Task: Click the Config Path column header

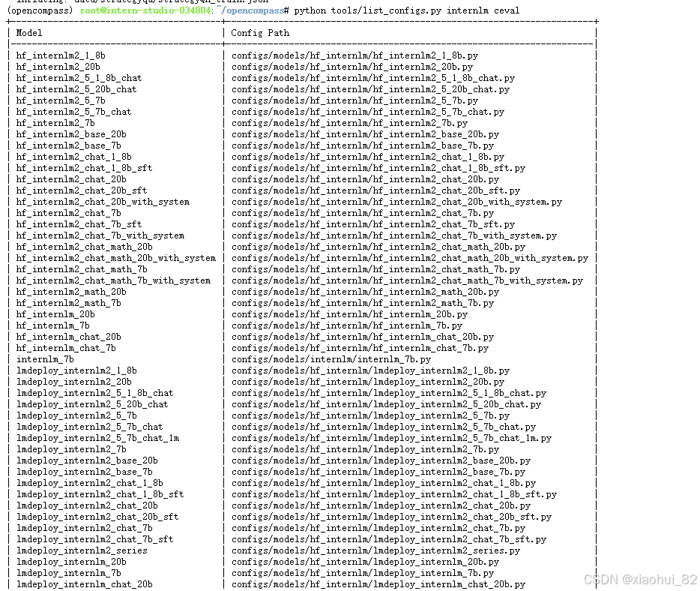Action: point(254,32)
